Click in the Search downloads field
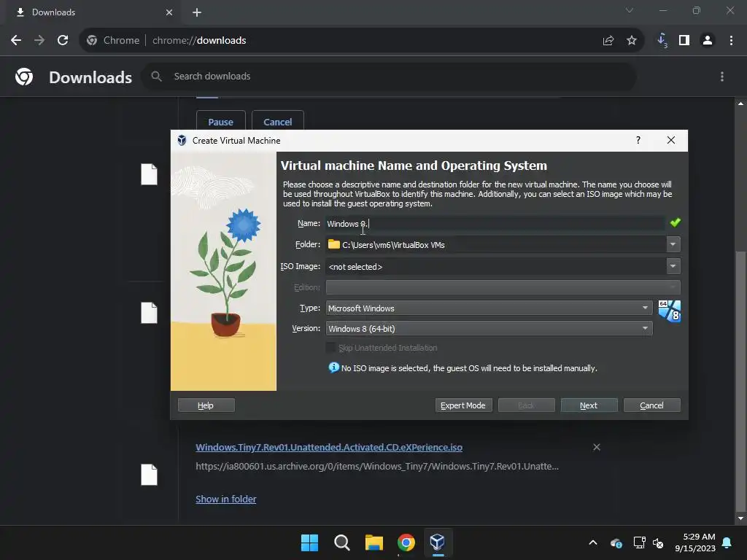747x560 pixels. [388, 76]
